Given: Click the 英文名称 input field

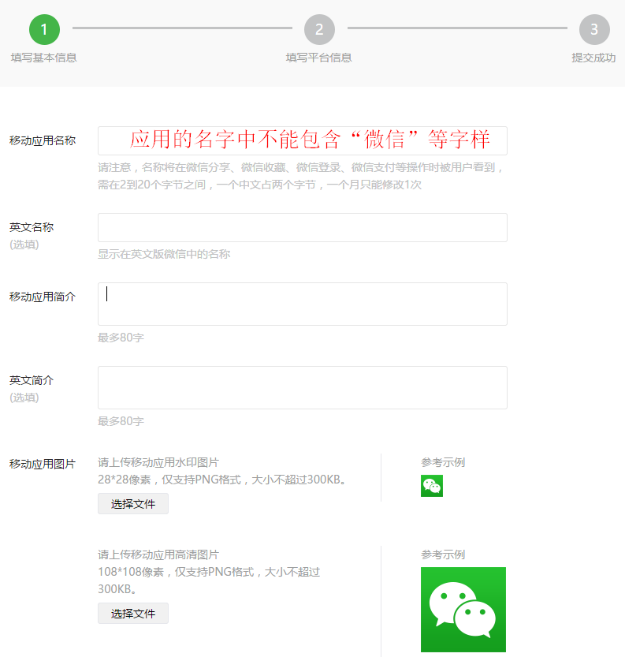Looking at the screenshot, I should pyautogui.click(x=303, y=228).
